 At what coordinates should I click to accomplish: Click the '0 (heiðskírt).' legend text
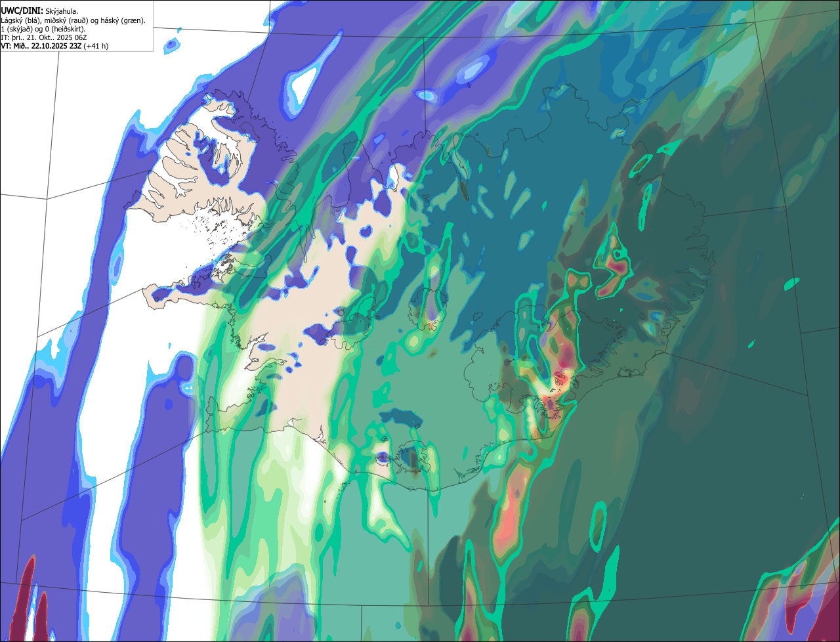(x=65, y=30)
